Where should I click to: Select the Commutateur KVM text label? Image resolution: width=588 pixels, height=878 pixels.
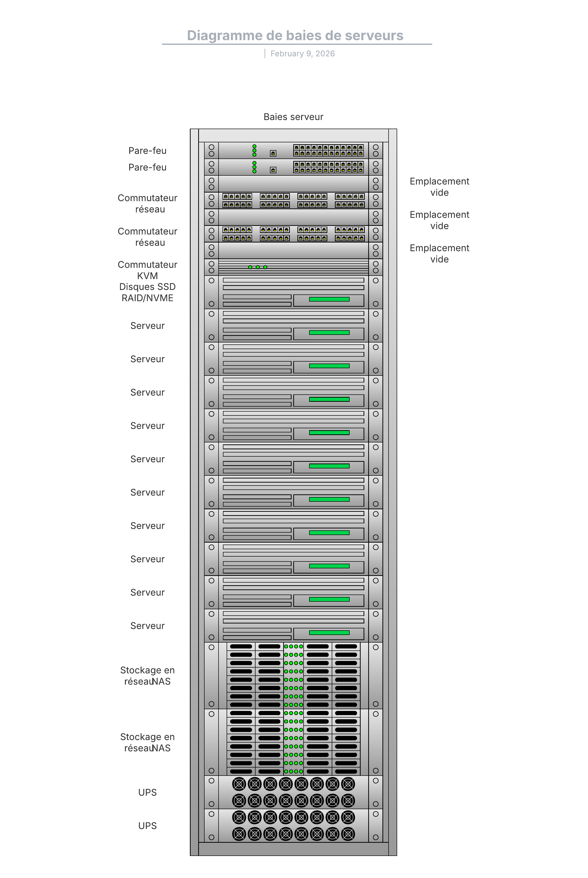(x=147, y=270)
